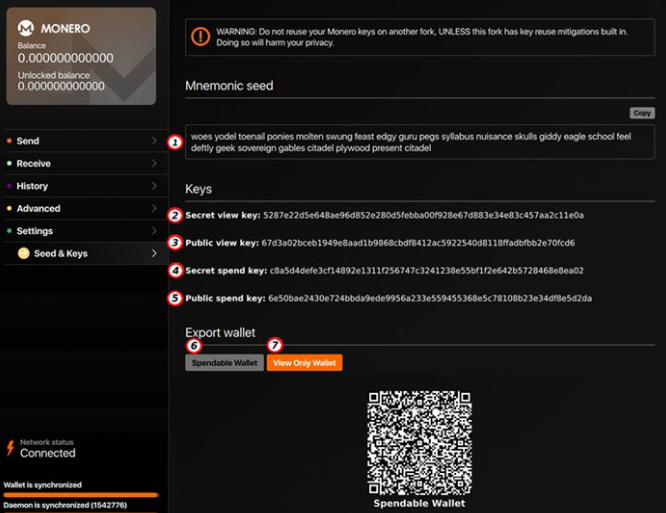Click the lightning bolt network status icon
Viewport: 666px width, 513px height.
10,448
